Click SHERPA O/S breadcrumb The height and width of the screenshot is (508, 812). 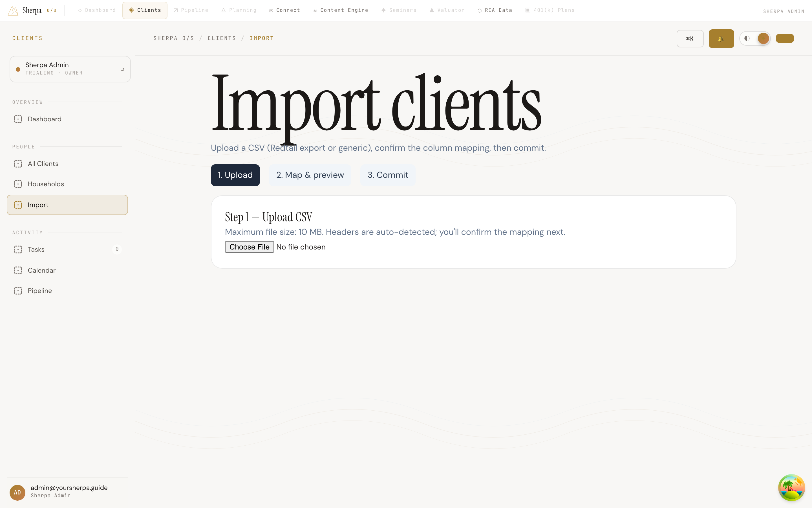click(x=174, y=38)
